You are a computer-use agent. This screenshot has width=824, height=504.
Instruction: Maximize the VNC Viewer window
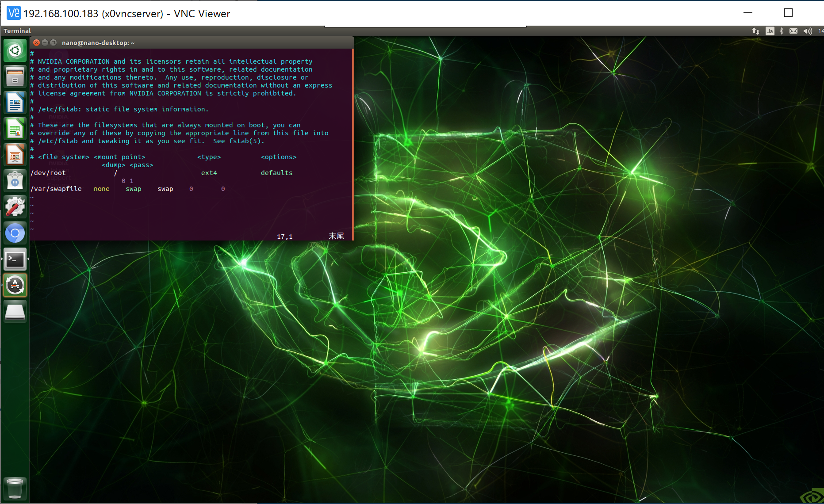pyautogui.click(x=788, y=13)
